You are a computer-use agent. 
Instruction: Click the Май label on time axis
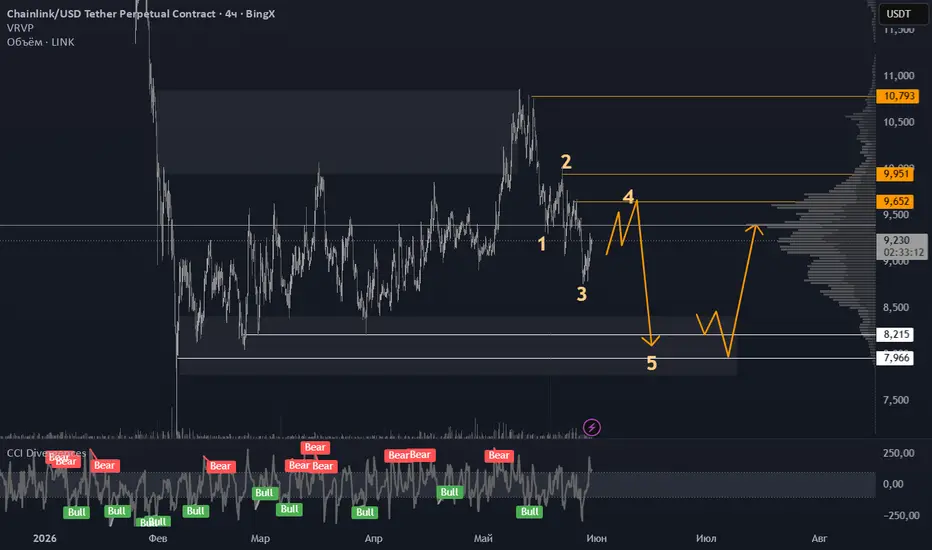[483, 538]
